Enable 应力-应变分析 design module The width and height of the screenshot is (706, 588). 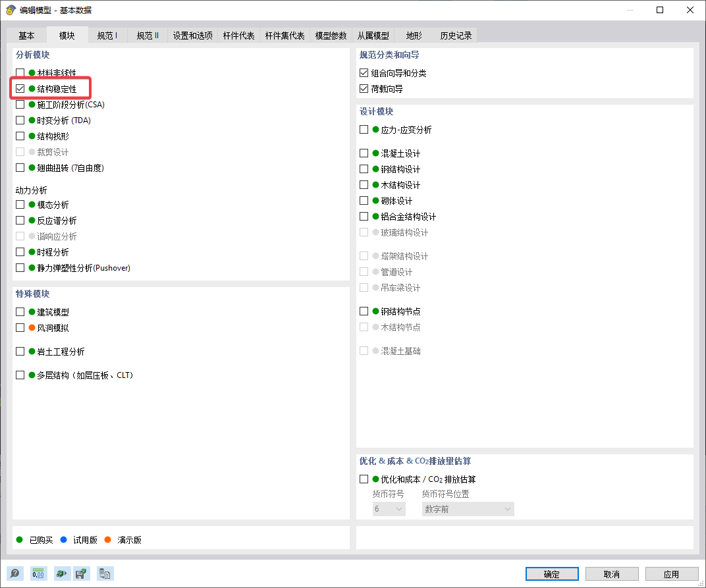coord(364,129)
